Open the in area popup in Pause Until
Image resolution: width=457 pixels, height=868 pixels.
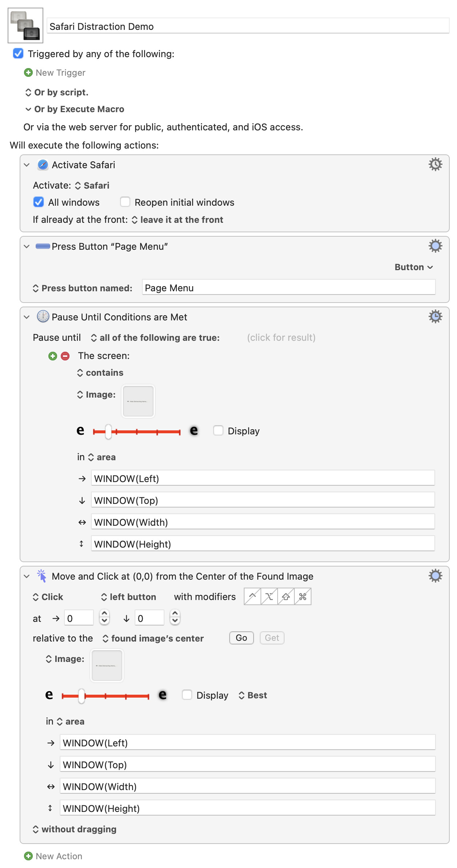point(102,457)
